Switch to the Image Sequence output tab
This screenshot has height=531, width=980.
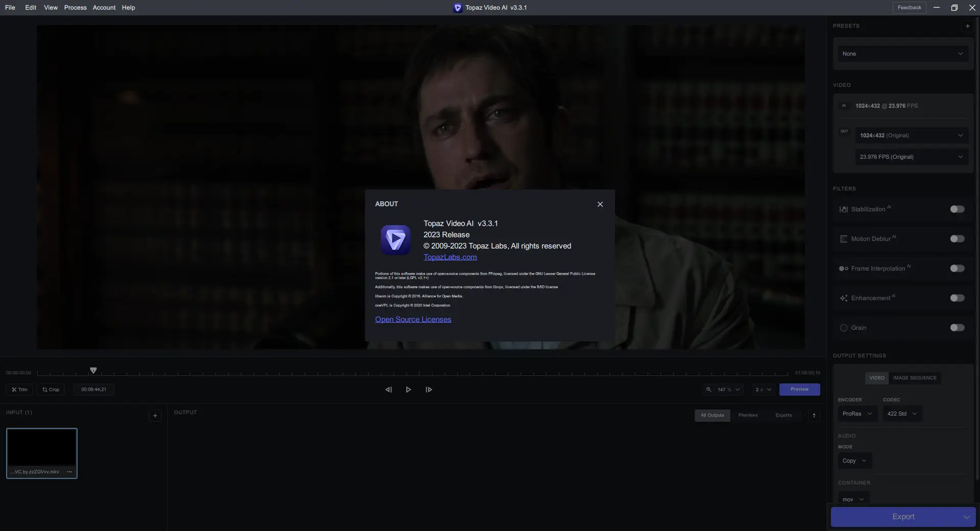click(915, 378)
